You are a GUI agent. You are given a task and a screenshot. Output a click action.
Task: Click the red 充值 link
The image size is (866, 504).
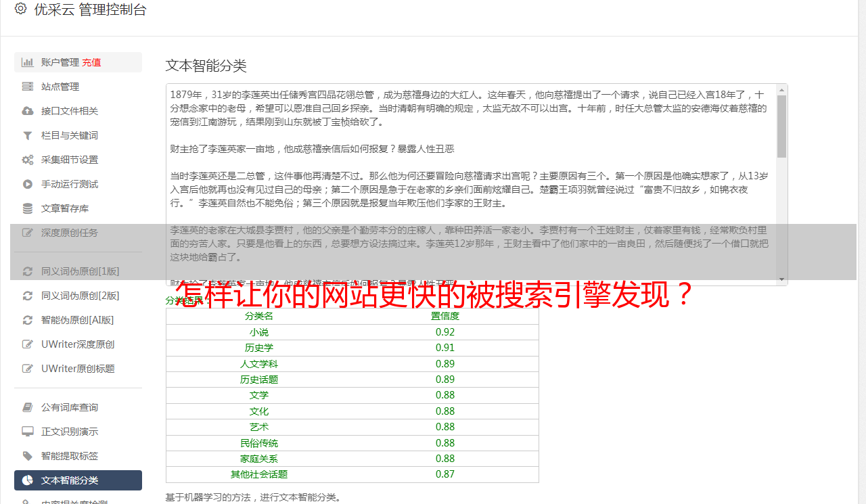tap(91, 62)
